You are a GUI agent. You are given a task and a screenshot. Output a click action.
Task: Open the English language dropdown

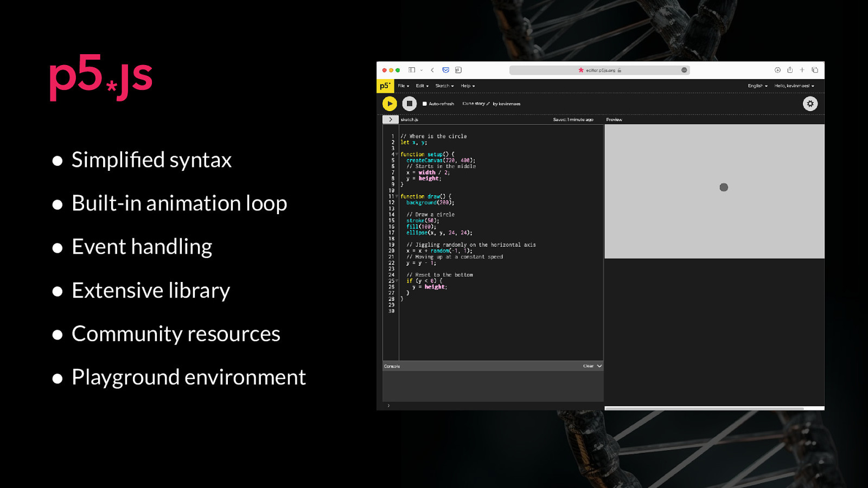(757, 86)
